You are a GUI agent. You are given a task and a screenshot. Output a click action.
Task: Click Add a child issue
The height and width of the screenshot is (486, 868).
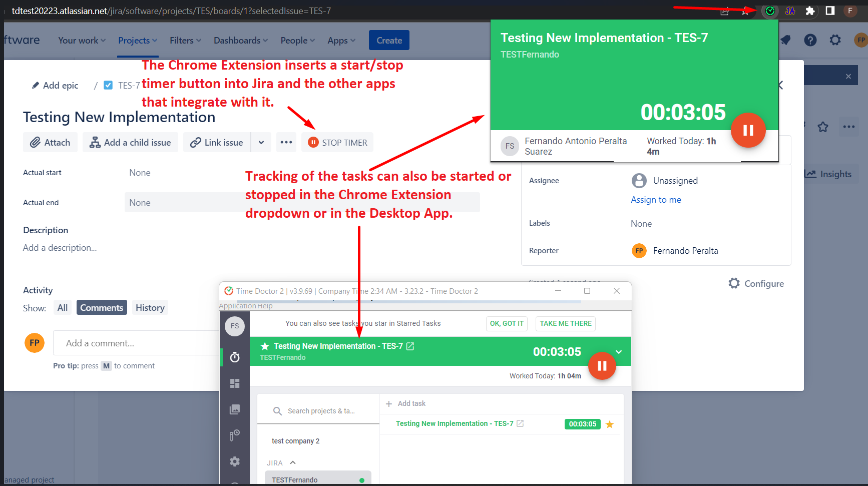pos(130,143)
